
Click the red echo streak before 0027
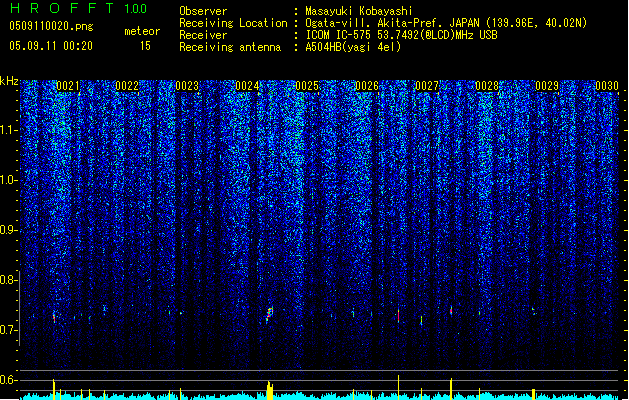click(x=398, y=315)
